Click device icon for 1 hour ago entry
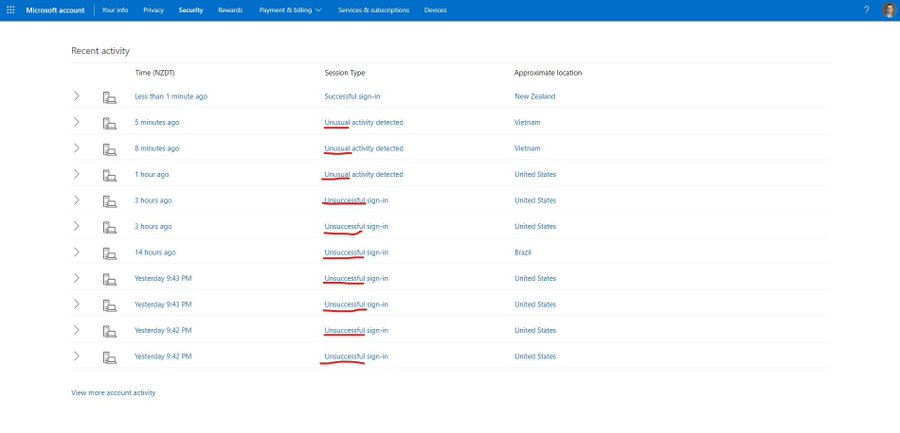 (109, 175)
